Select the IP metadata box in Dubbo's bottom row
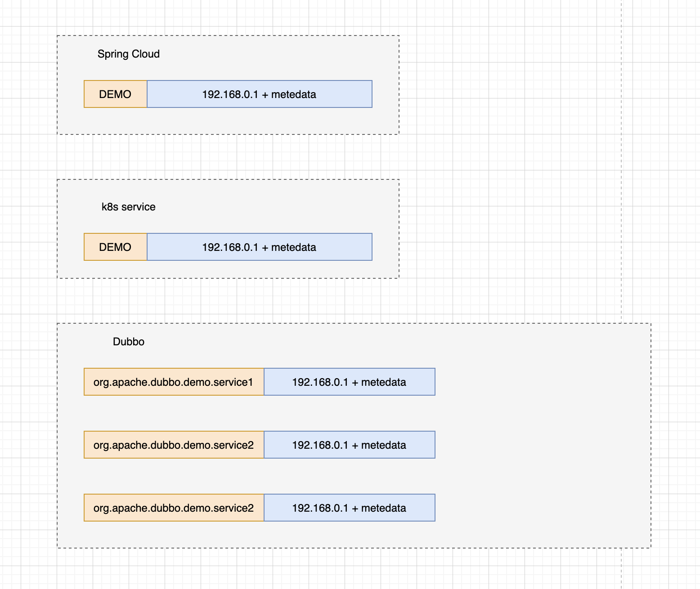Screen dimensions: 700x589 tap(349, 508)
